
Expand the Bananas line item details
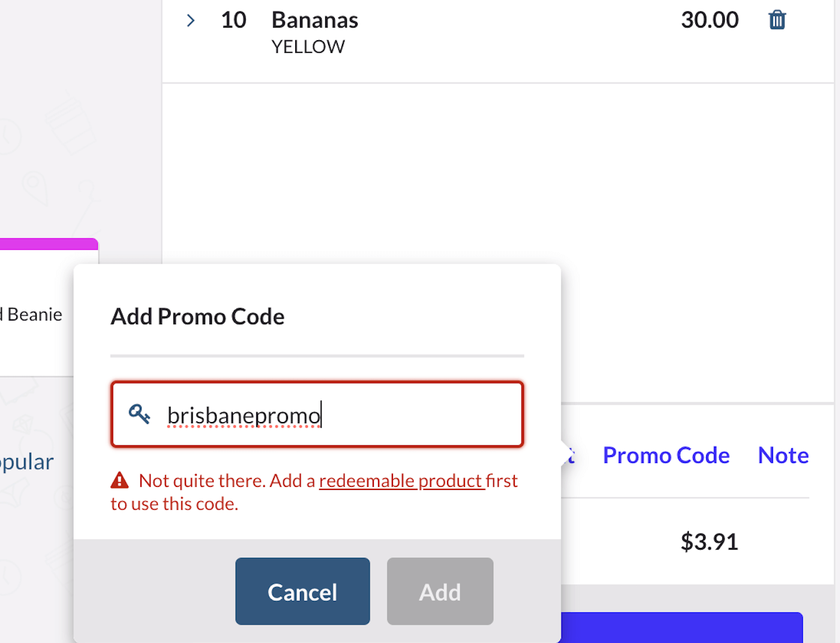click(190, 20)
